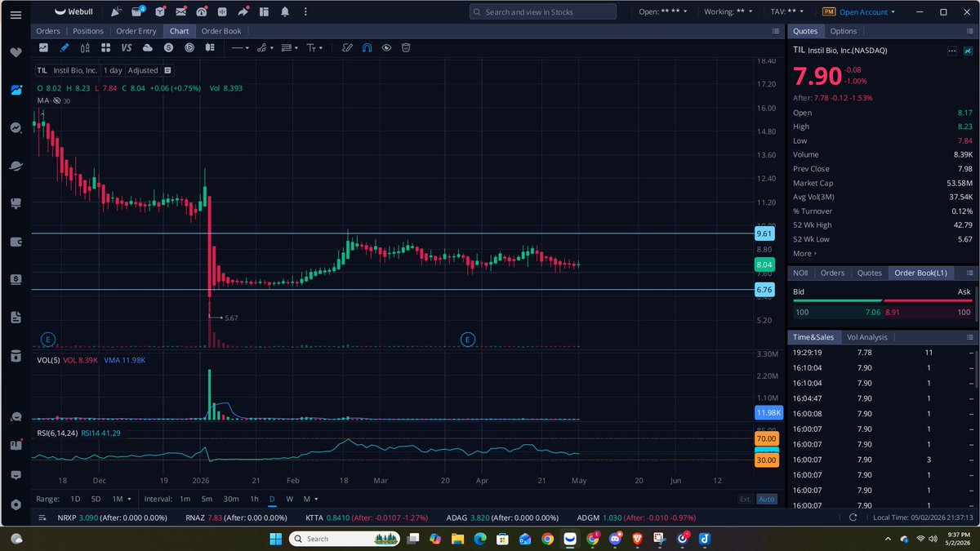Open the mail envelope icon

click(180, 12)
